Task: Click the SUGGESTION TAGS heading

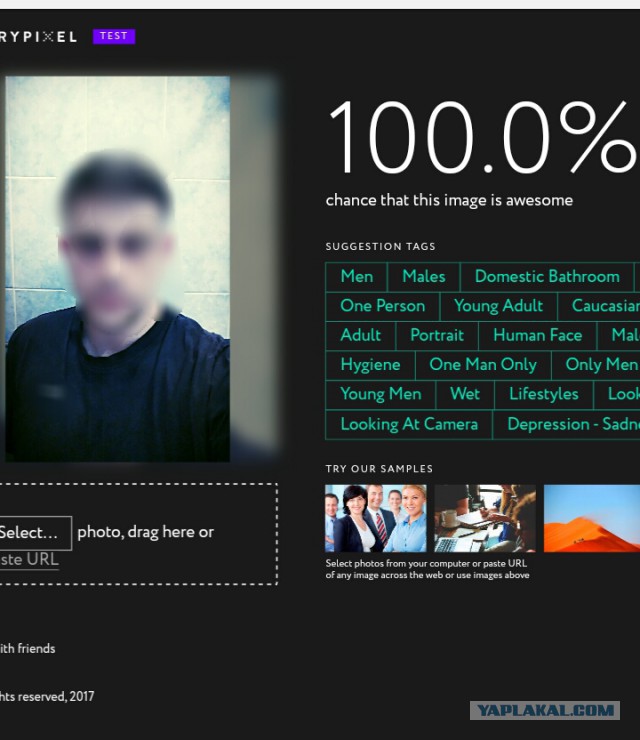Action: click(x=380, y=246)
